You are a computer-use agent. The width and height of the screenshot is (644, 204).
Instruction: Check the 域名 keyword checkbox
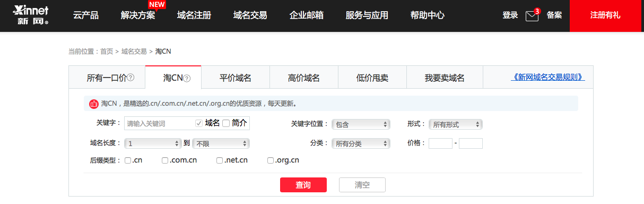(199, 123)
